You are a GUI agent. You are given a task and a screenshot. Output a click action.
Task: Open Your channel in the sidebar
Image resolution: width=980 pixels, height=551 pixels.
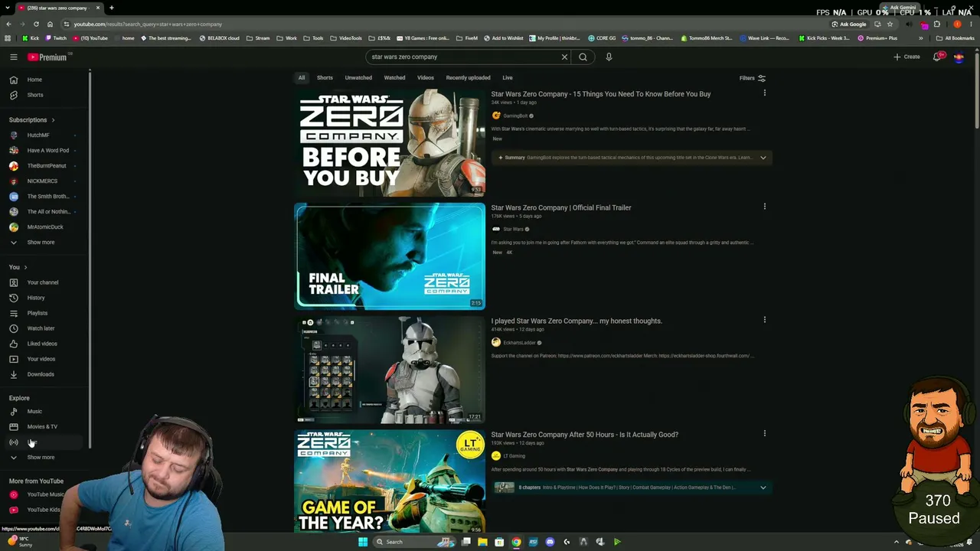[x=44, y=282]
